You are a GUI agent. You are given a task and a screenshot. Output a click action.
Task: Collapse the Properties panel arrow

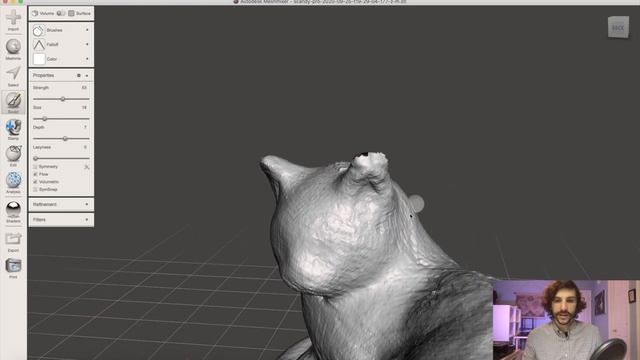pyautogui.click(x=87, y=76)
